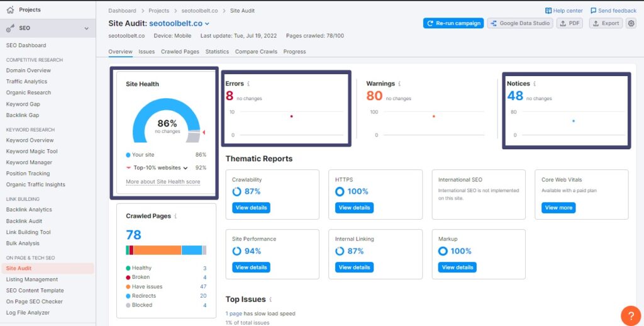Click the Have issues count 47
Viewport: 644px width, 326px height.
tap(203, 286)
